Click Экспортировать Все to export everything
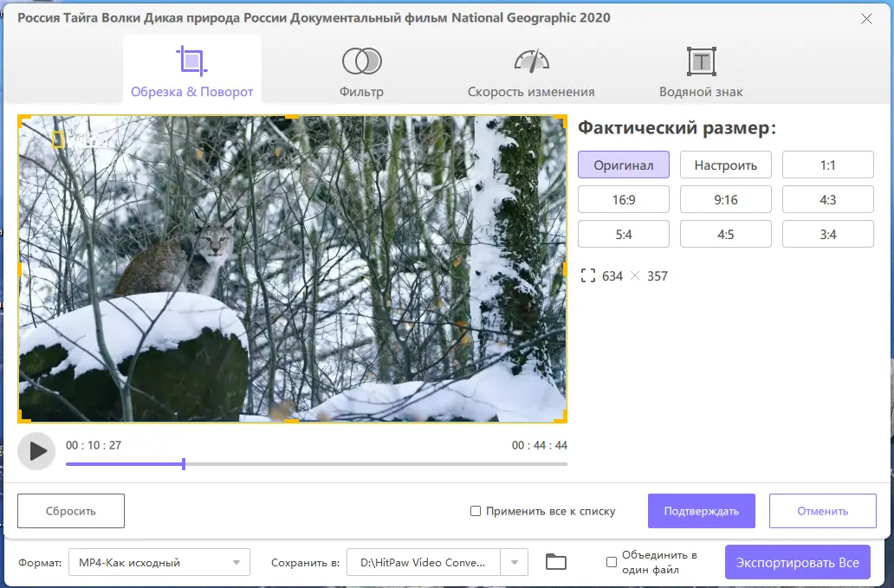 pos(797,562)
